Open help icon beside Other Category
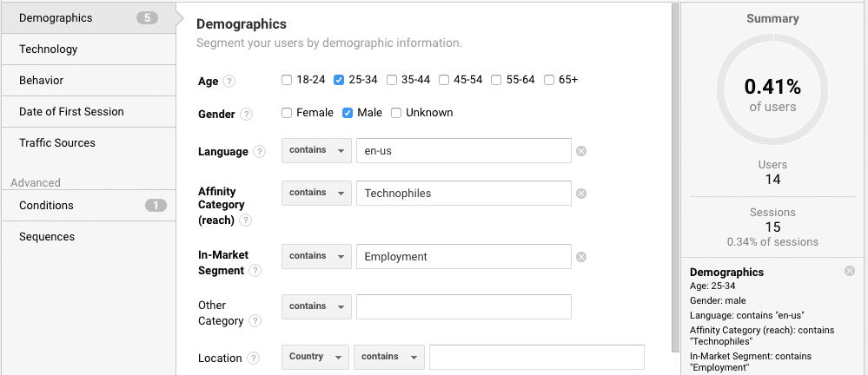This screenshot has height=375, width=868. tap(255, 321)
